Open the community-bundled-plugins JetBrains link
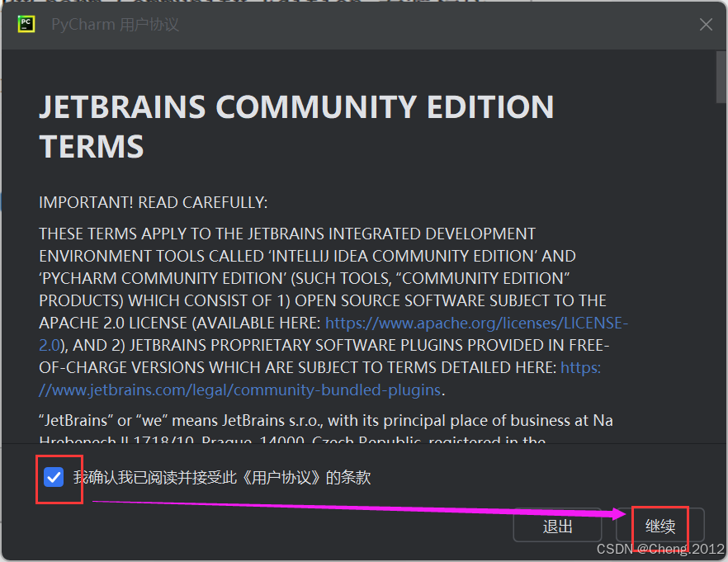This screenshot has height=562, width=728. coord(239,390)
